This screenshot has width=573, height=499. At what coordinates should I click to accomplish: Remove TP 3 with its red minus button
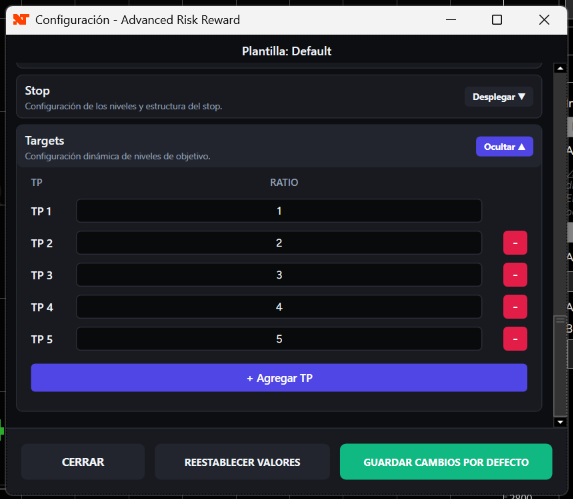pyautogui.click(x=515, y=275)
